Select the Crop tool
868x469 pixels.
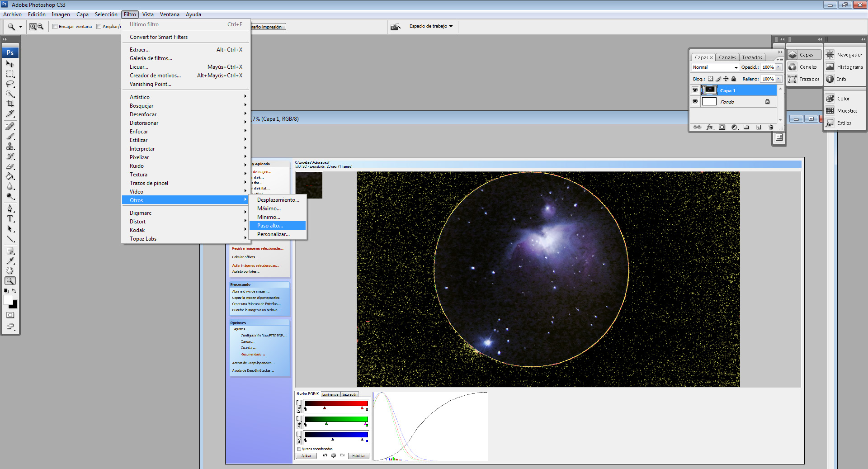coord(10,104)
